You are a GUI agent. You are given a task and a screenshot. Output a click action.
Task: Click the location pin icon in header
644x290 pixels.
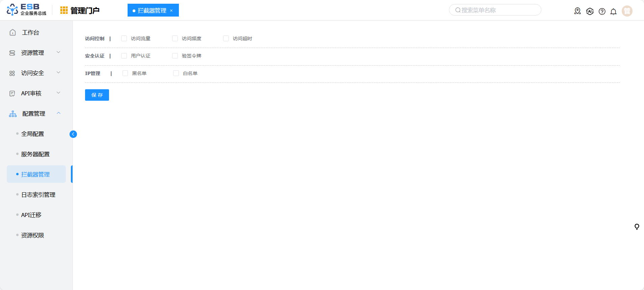coord(578,11)
